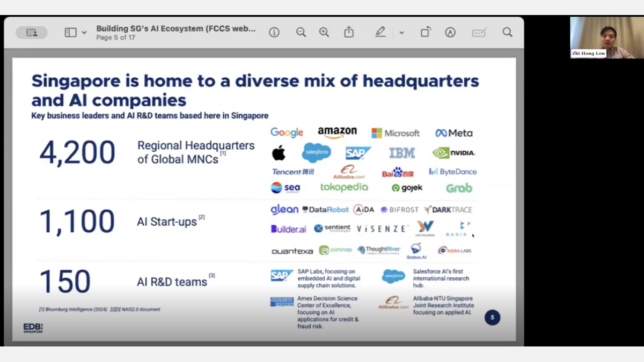Click the Alibaba-NTU Singapore Joint Research text
Screen dimensions: 644x362
(x=443, y=305)
